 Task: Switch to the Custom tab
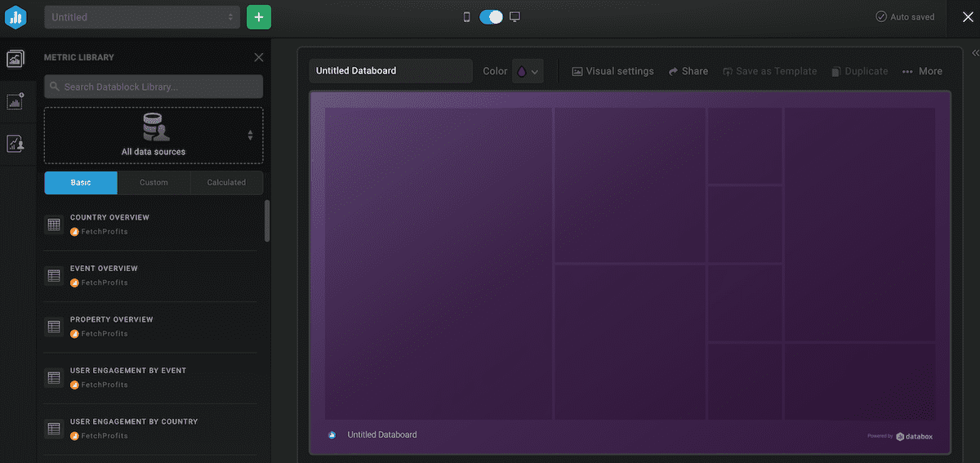154,183
